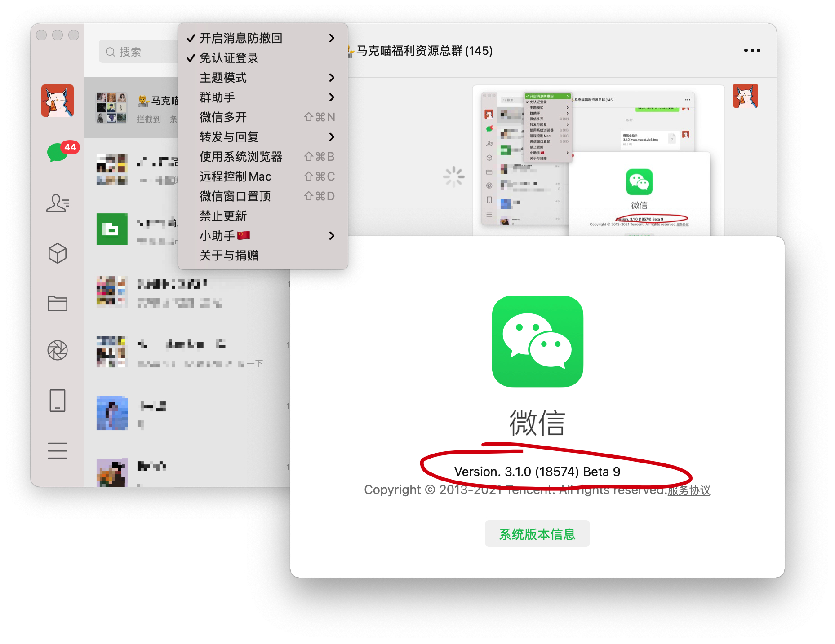
Task: Click the cube favorites icon
Action: pyautogui.click(x=58, y=253)
